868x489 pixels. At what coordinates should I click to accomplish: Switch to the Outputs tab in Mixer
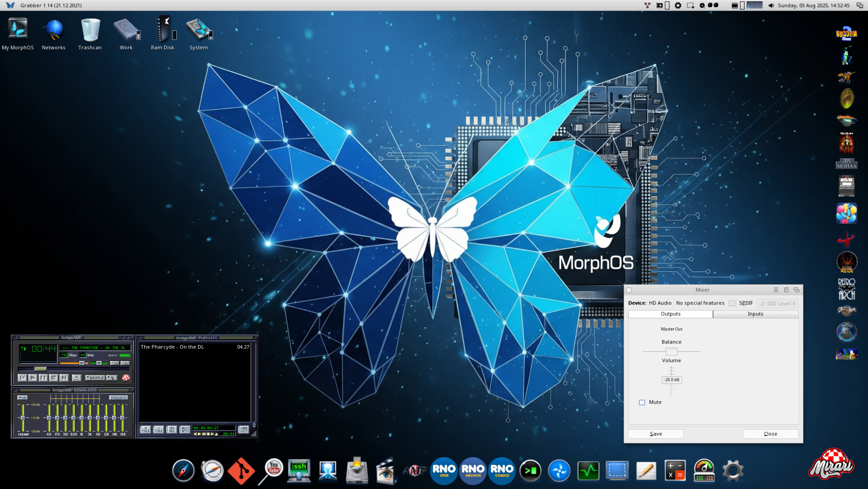coord(670,314)
